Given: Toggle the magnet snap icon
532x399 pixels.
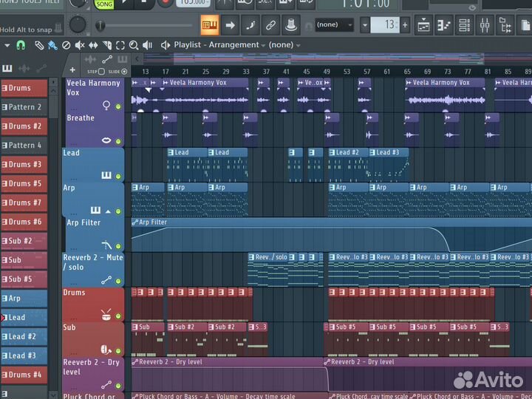Looking at the screenshot, I should tap(21, 45).
